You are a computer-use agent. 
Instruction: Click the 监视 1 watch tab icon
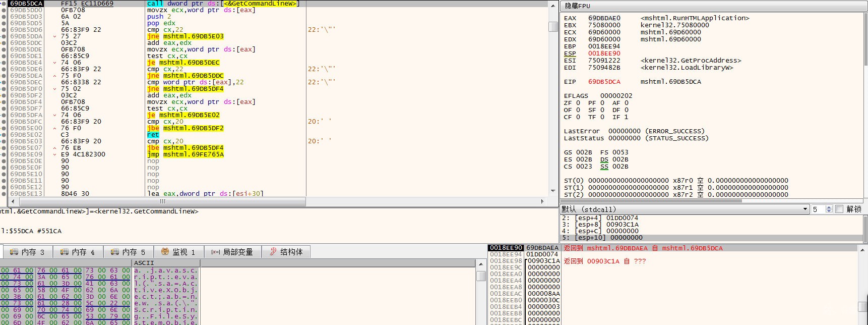[x=165, y=251]
